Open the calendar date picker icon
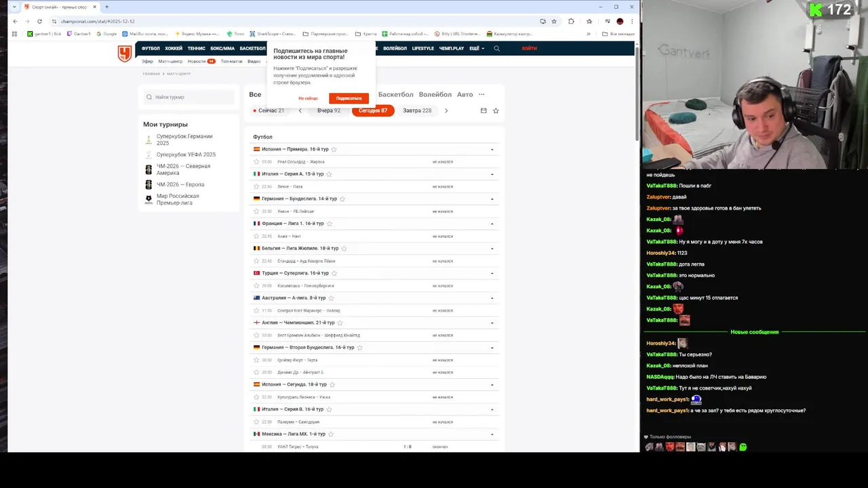 point(484,110)
